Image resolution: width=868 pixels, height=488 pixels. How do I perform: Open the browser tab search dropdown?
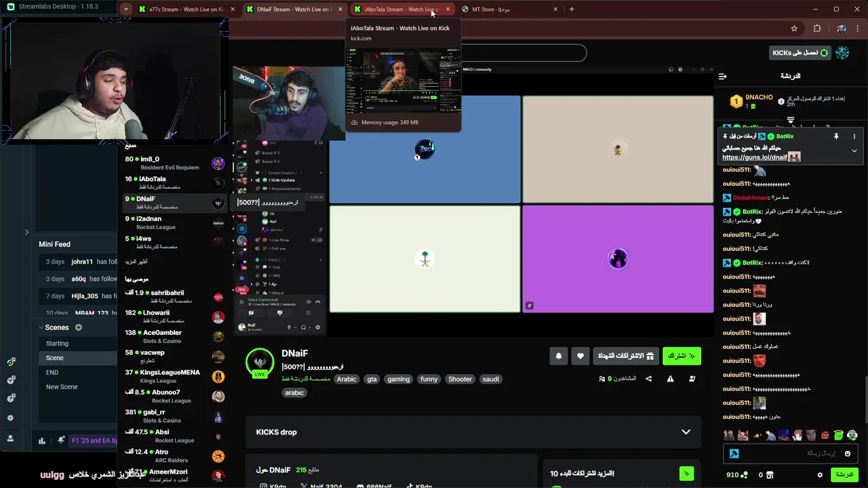pyautogui.click(x=125, y=9)
